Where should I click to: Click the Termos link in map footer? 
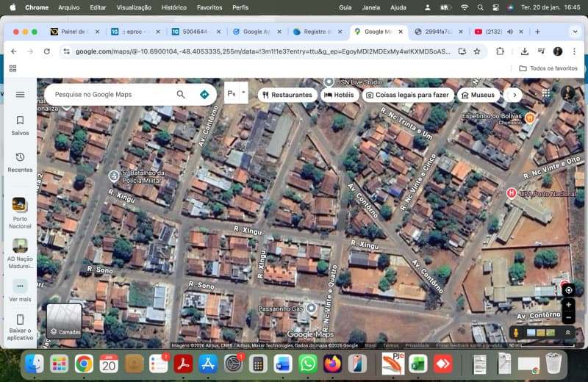[391, 345]
